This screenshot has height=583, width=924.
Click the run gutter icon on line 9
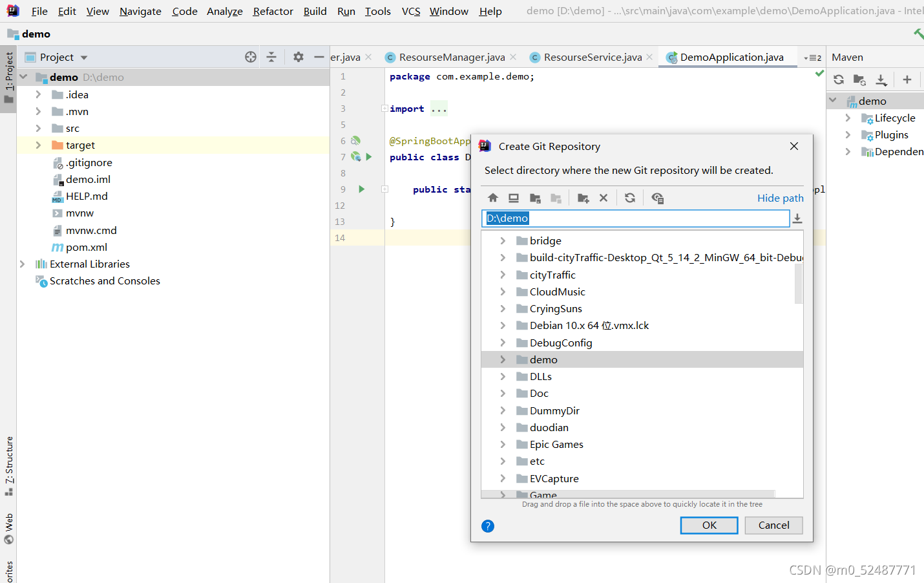pyautogui.click(x=362, y=189)
